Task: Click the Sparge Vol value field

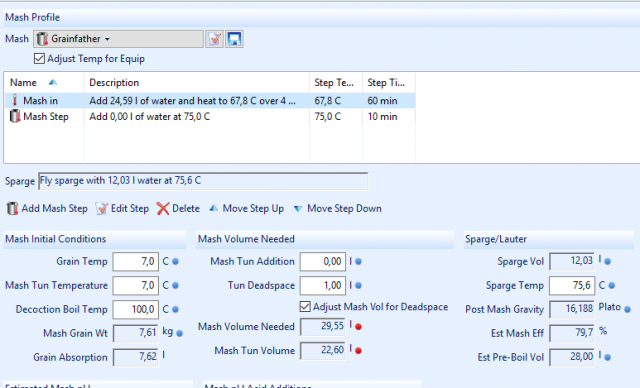Action: 572,262
